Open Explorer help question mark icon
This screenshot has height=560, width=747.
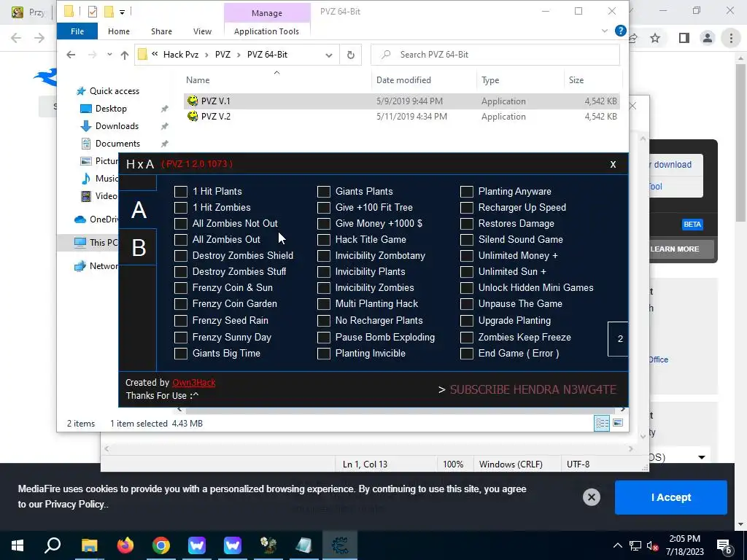(620, 31)
